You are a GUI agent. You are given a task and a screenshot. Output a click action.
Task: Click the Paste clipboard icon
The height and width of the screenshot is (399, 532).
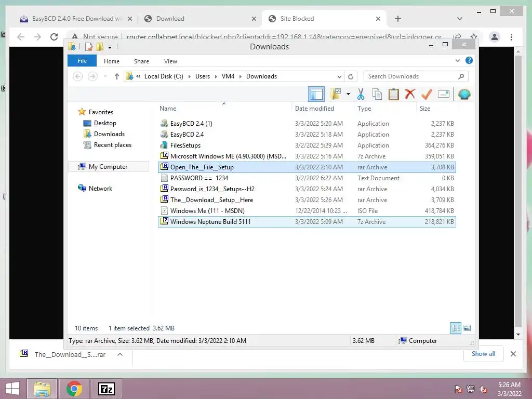coord(394,94)
